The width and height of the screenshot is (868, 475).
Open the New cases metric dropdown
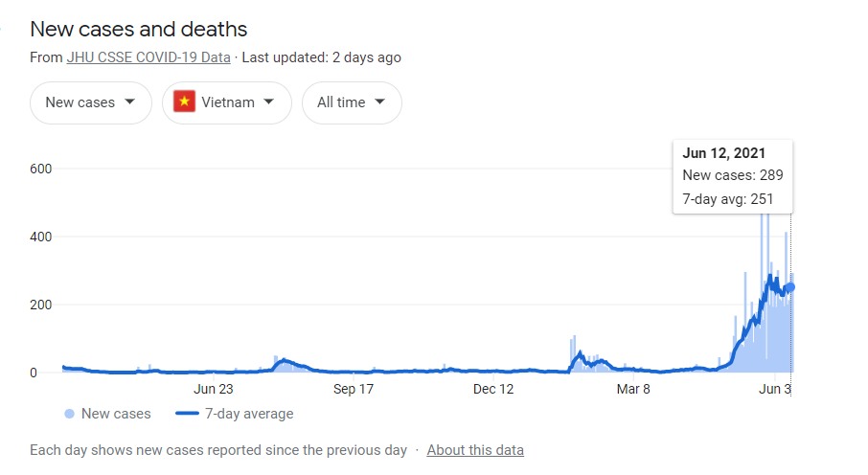pyautogui.click(x=91, y=102)
